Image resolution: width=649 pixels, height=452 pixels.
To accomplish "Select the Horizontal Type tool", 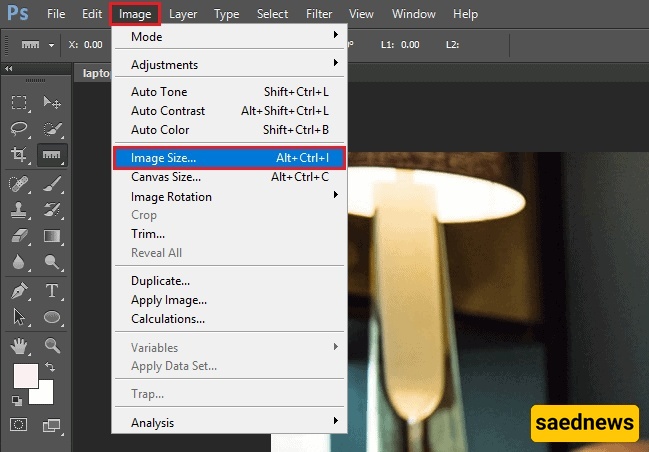I will [x=52, y=291].
